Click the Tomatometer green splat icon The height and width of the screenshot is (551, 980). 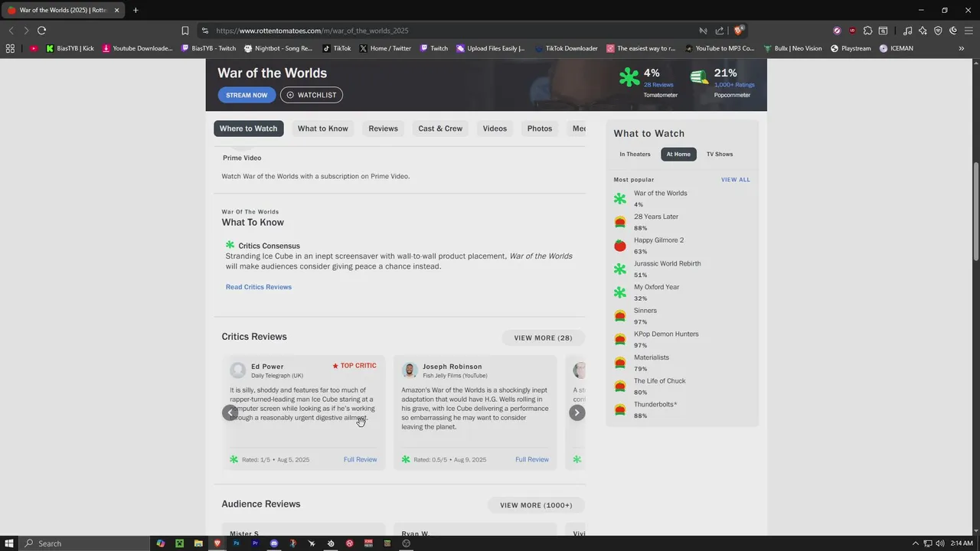629,77
